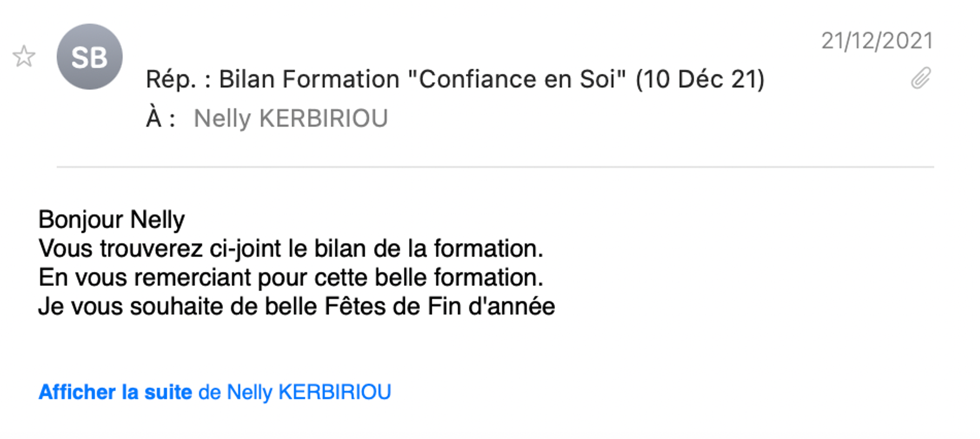The width and height of the screenshot is (980, 439).
Task: Click the word "Fêtes" in the last line
Action: pyautogui.click(x=355, y=306)
